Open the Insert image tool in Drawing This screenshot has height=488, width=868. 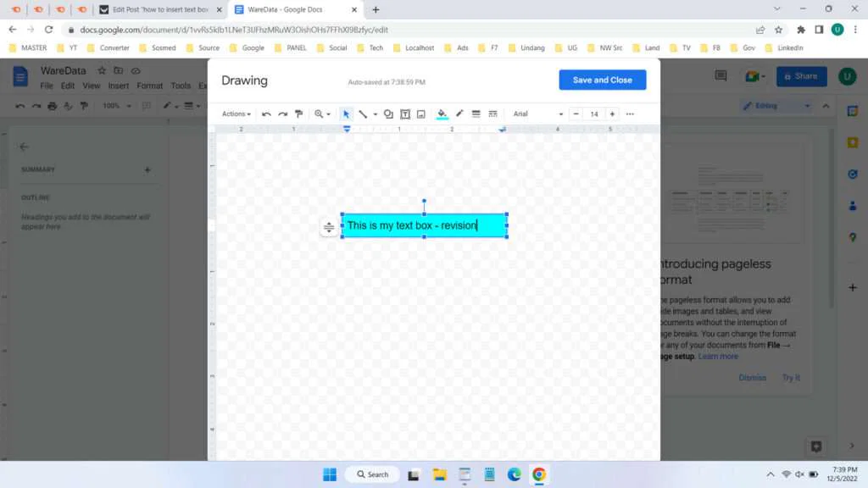[420, 114]
